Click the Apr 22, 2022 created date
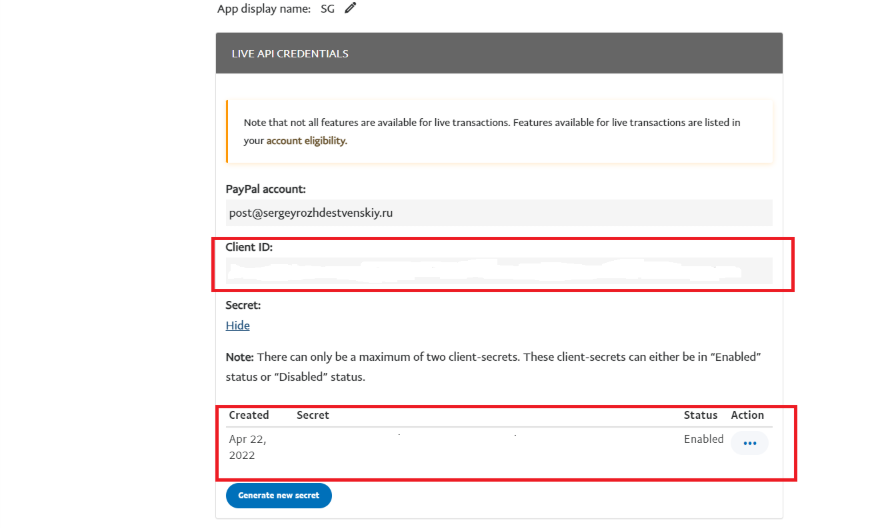891x528 pixels. tap(248, 447)
